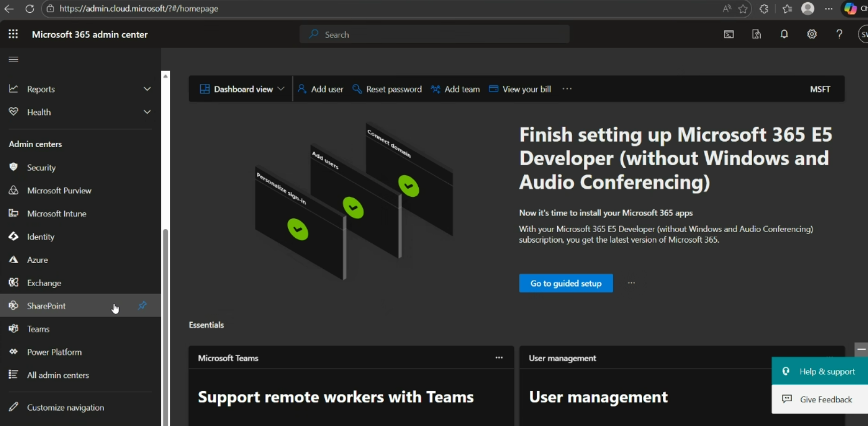Click the Give Feedback button
This screenshot has width=868, height=426.
click(x=820, y=399)
